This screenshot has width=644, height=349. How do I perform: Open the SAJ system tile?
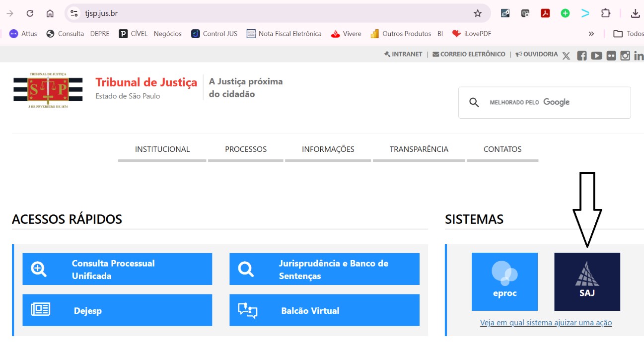tap(587, 281)
